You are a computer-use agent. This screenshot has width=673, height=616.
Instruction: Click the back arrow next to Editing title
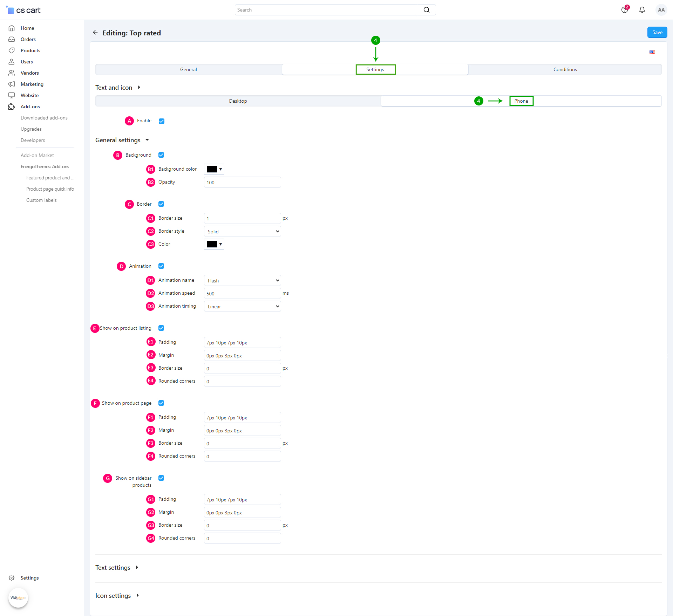(95, 33)
